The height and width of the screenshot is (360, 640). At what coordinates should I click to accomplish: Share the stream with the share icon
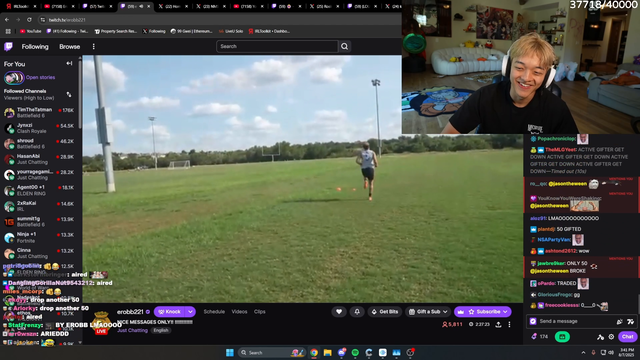tap(498, 324)
